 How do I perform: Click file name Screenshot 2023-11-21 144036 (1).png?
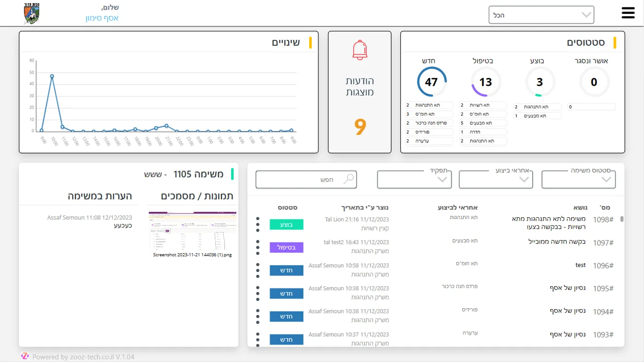click(x=192, y=255)
